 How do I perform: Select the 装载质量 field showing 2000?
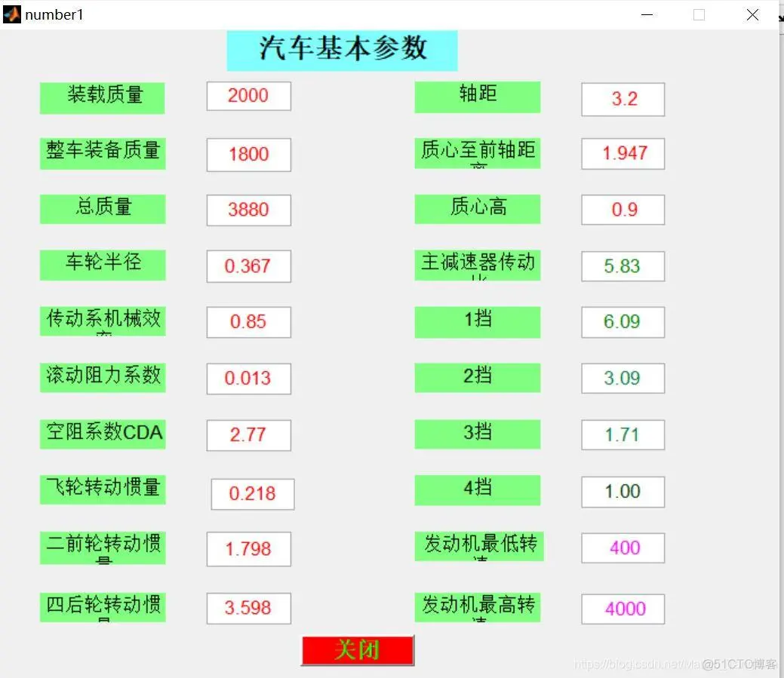pos(248,96)
